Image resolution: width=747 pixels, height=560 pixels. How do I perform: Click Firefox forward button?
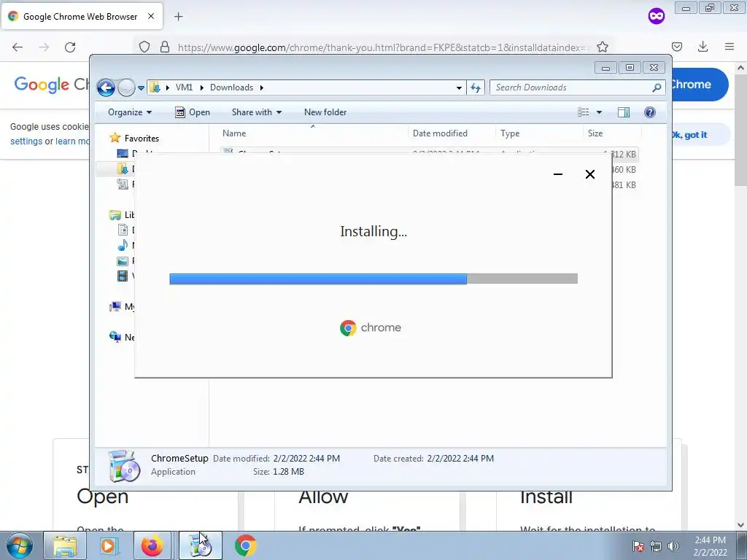coord(44,47)
